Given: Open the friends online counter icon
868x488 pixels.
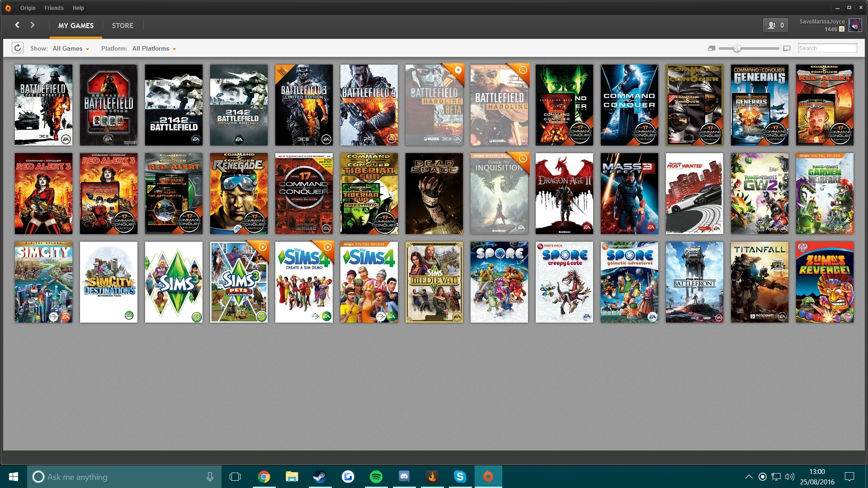Looking at the screenshot, I should pos(775,25).
